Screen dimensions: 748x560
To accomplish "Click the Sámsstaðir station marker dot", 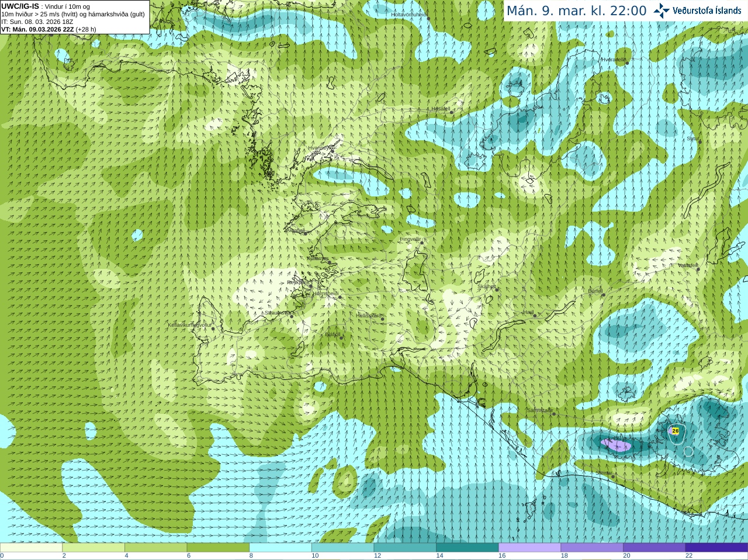I will tap(553, 414).
